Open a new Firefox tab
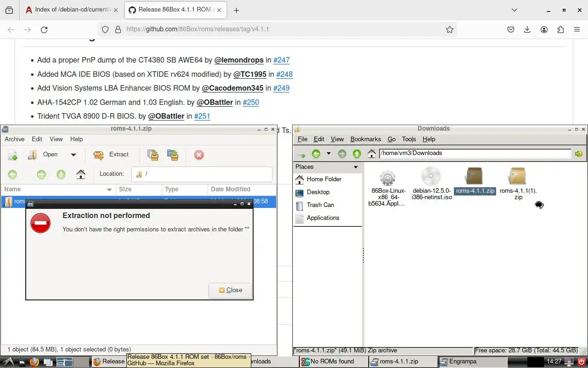Viewport: 588px width, 368px height. (x=236, y=10)
